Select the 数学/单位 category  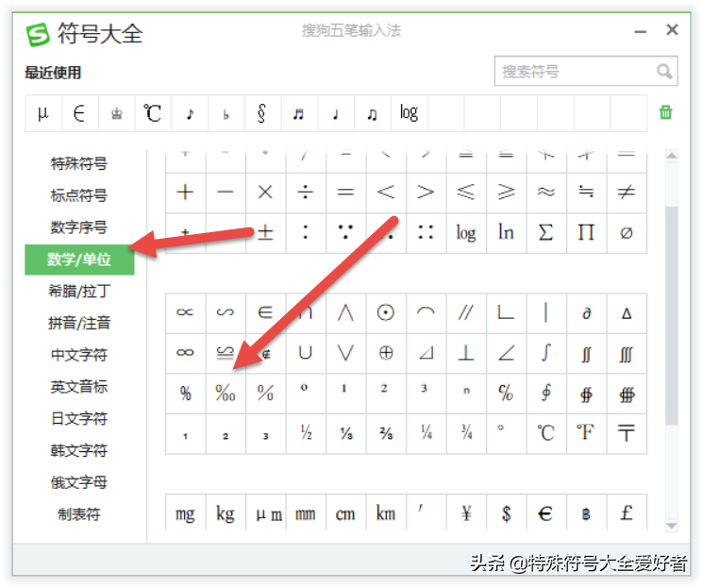(x=79, y=260)
